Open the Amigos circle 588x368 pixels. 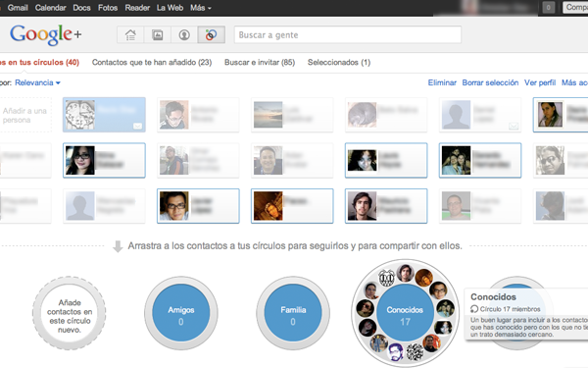[x=181, y=313]
